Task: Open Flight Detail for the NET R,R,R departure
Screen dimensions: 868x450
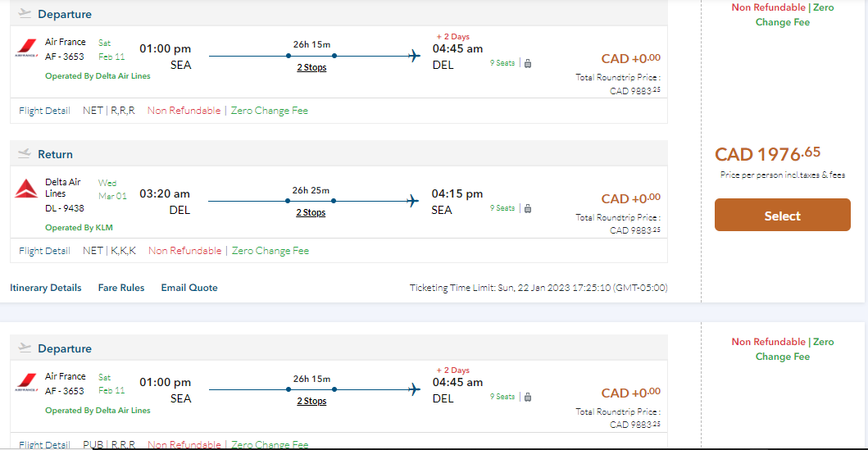Action: tap(44, 111)
